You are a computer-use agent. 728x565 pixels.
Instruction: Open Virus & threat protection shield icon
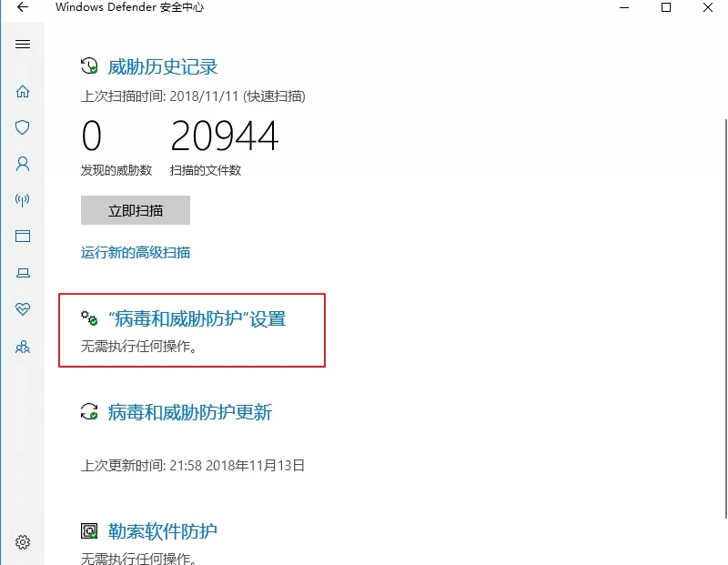[22, 127]
